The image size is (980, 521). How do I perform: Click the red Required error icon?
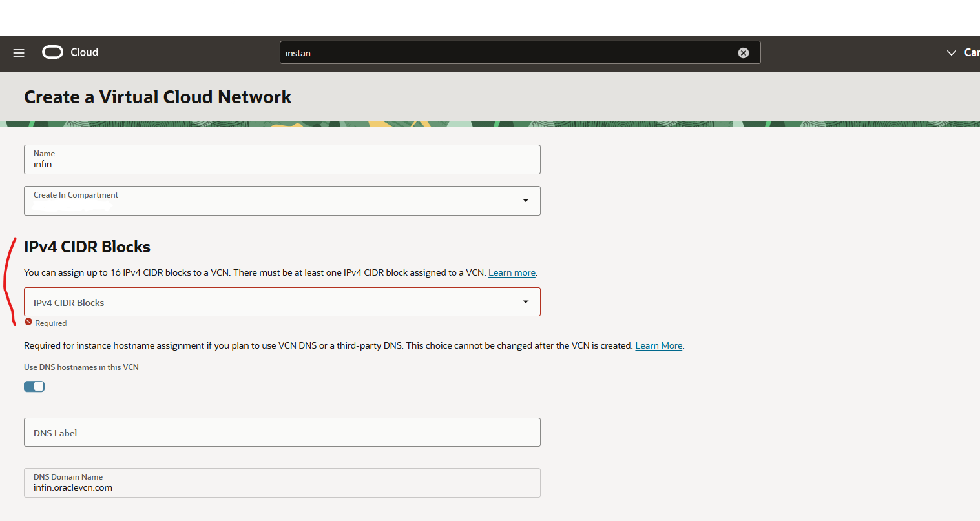pyautogui.click(x=28, y=322)
